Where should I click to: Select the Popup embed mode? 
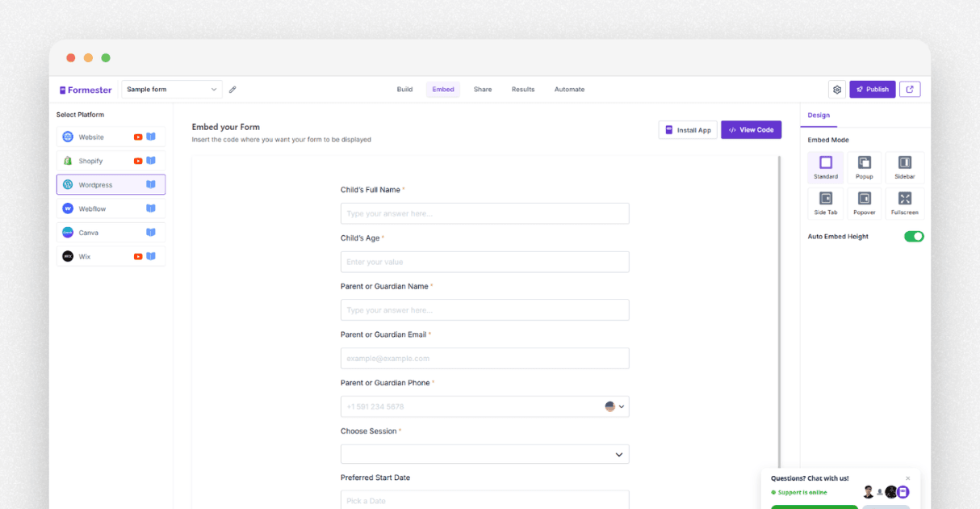point(865,166)
